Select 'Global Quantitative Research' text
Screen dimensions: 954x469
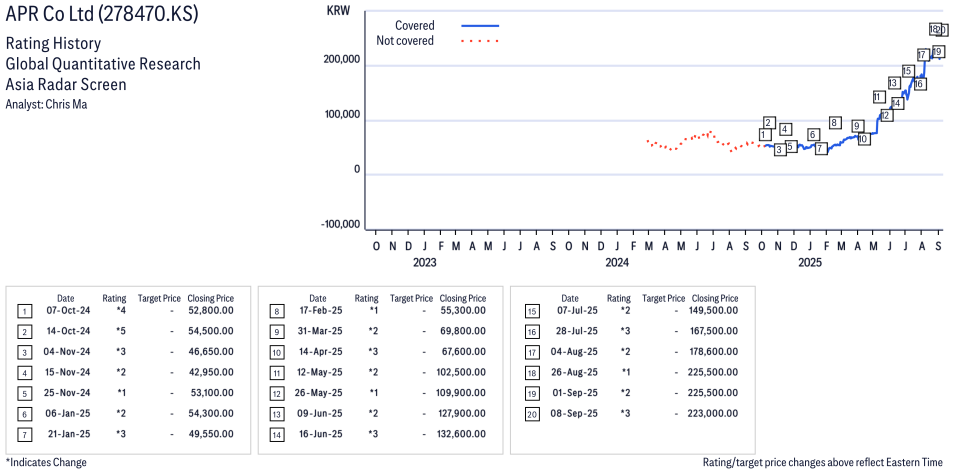(103, 64)
